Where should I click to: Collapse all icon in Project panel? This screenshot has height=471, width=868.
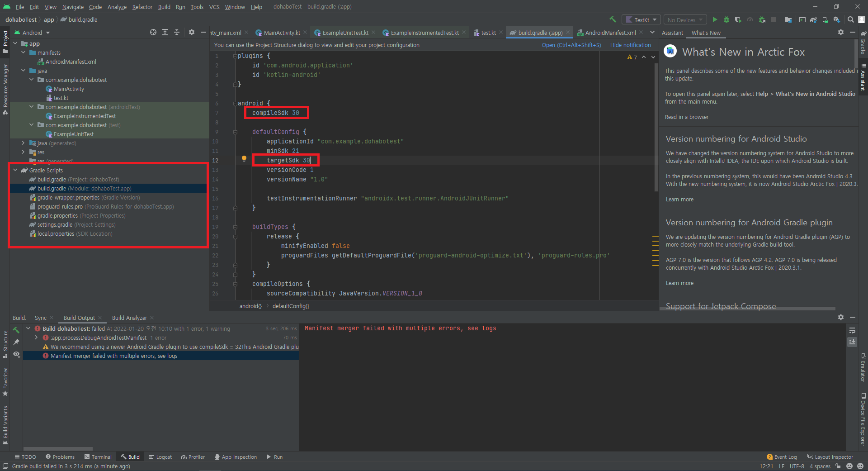click(x=177, y=32)
